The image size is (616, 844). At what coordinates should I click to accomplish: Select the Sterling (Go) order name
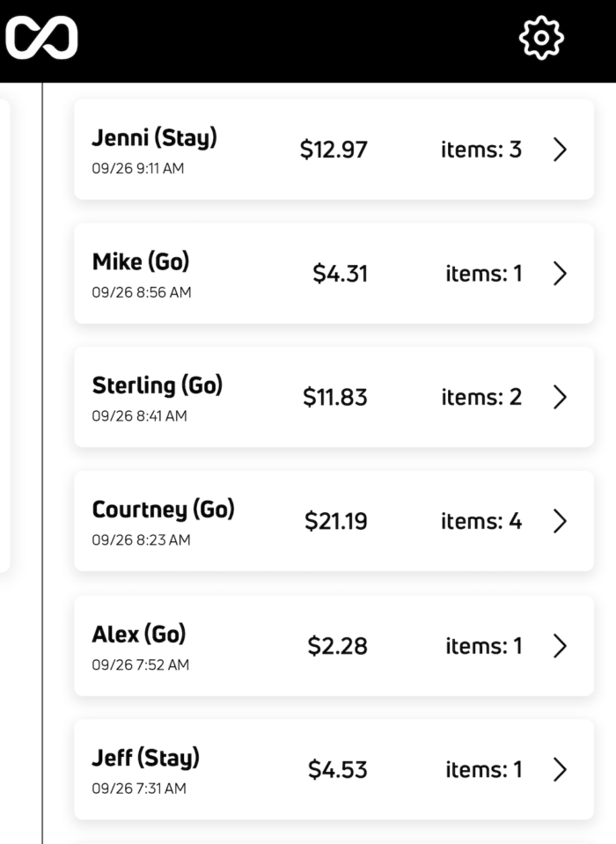point(158,385)
